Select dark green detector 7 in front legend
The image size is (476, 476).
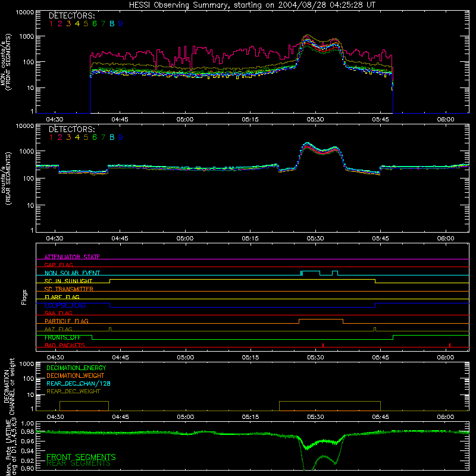pos(103,24)
